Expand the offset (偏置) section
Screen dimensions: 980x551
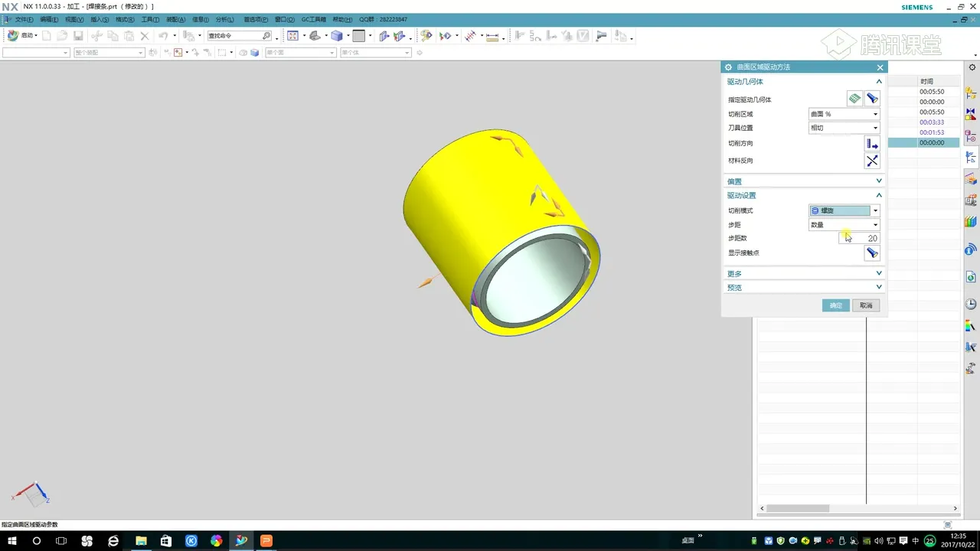click(x=879, y=181)
